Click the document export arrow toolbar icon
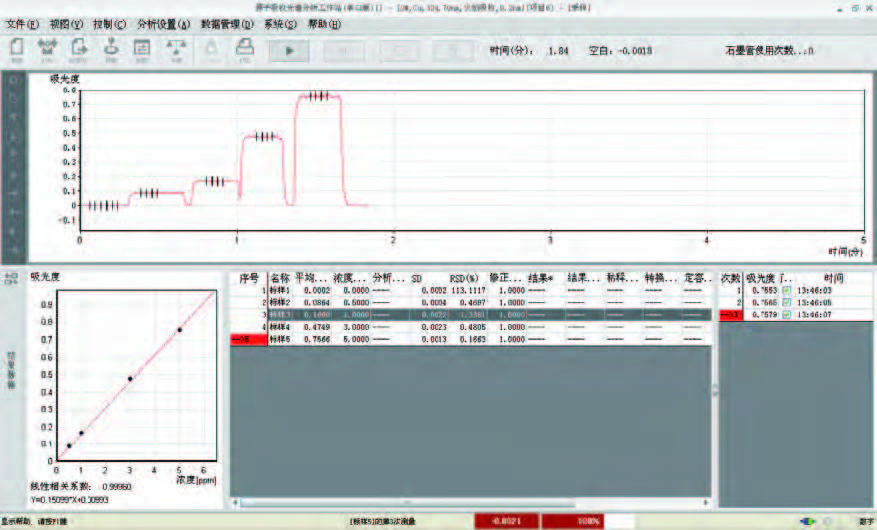This screenshot has height=530, width=877. (x=79, y=49)
